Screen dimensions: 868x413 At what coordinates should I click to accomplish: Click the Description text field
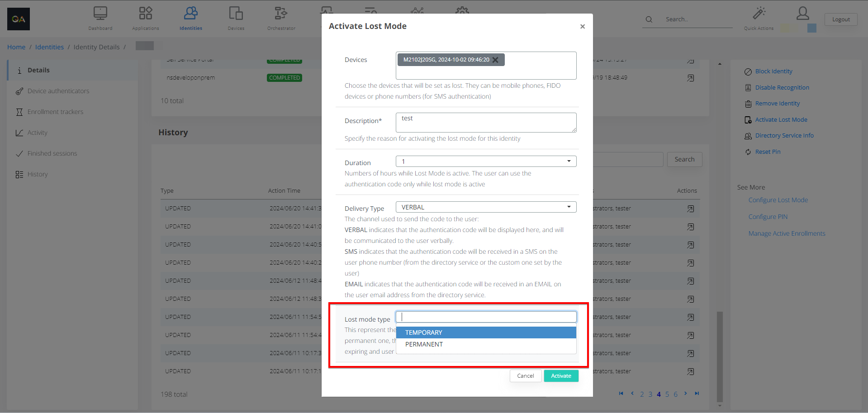pyautogui.click(x=486, y=123)
